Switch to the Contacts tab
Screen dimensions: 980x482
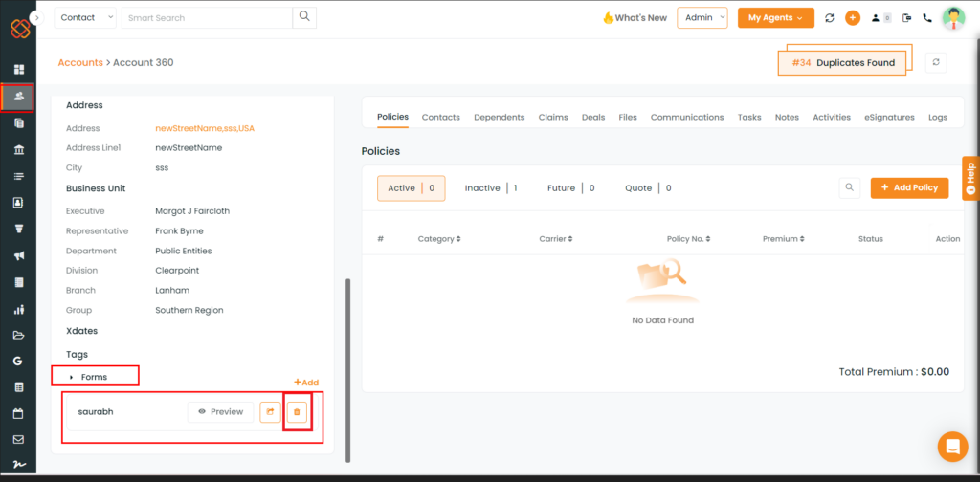pos(440,117)
